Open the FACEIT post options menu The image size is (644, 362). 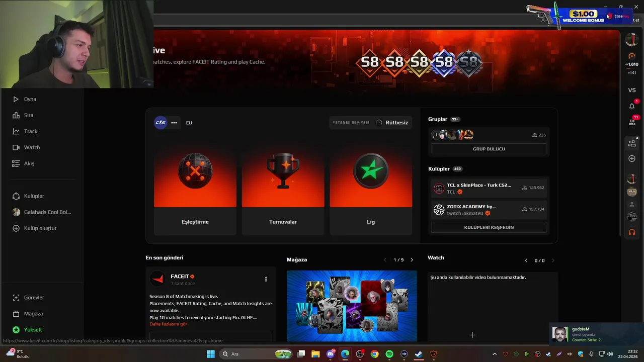(x=266, y=279)
